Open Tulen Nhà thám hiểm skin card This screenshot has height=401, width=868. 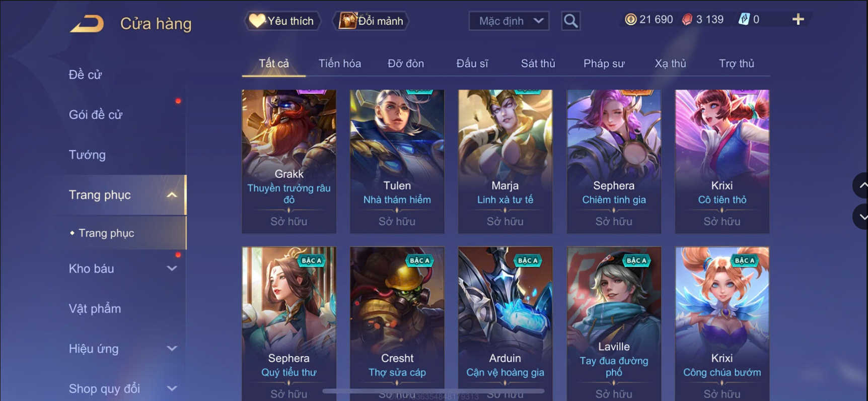pyautogui.click(x=397, y=161)
